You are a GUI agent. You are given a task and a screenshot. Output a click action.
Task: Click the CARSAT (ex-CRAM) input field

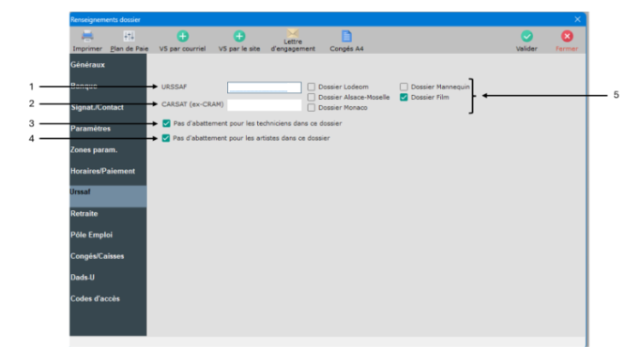click(264, 105)
